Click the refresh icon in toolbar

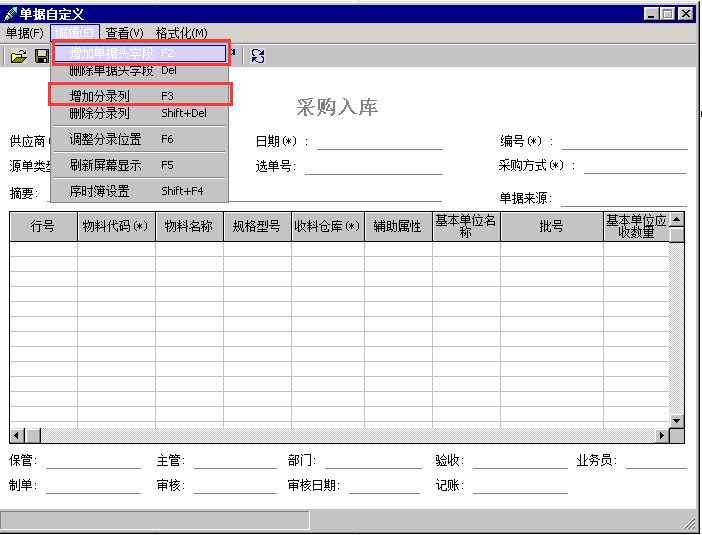pos(258,56)
